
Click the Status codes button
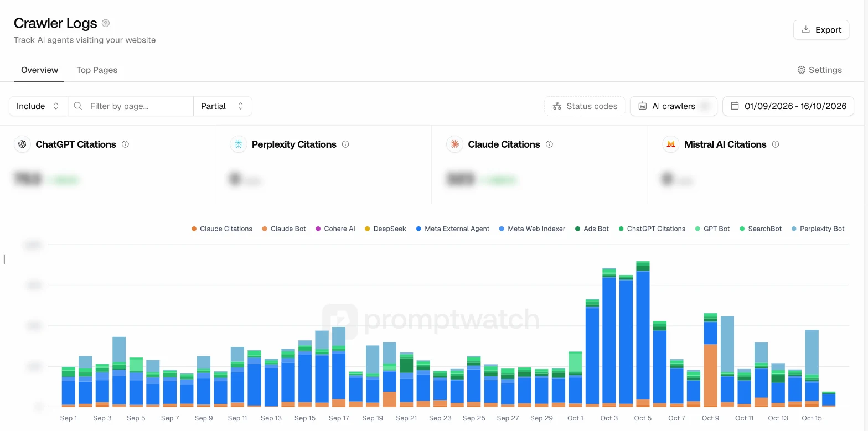(x=585, y=106)
